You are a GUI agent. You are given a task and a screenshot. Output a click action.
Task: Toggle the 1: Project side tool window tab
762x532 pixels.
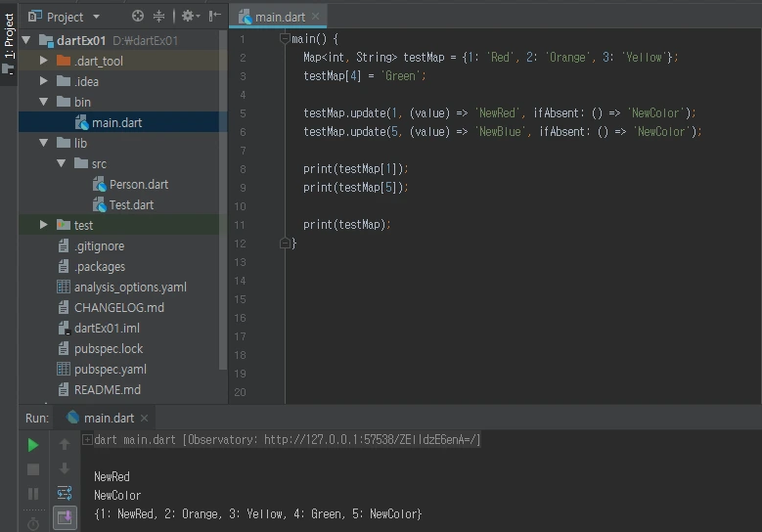pos(9,43)
